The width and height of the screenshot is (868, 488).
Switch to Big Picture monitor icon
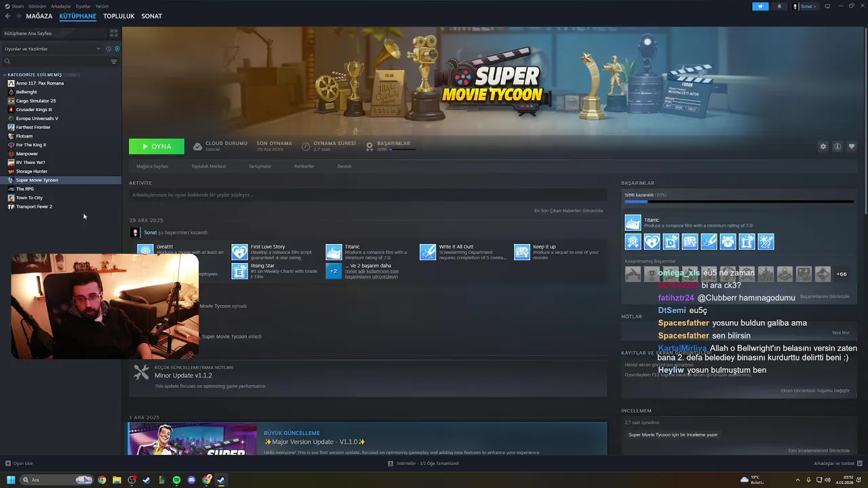tap(827, 6)
